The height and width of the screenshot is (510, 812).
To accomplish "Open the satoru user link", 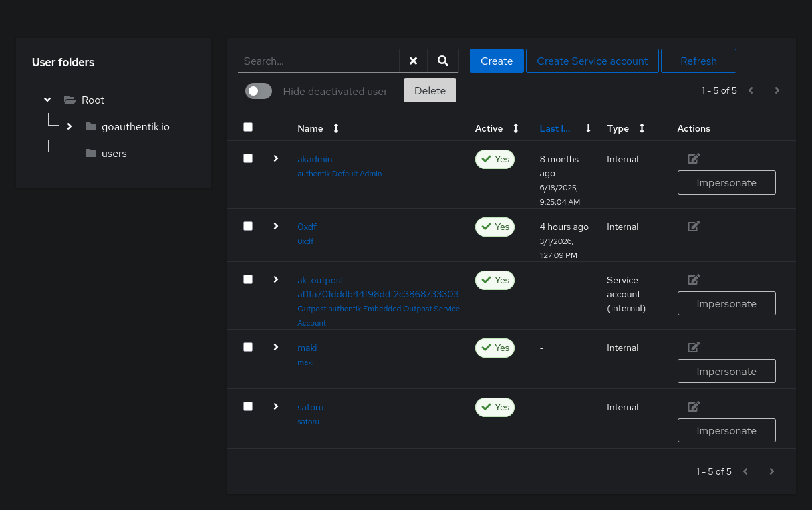I will tap(310, 407).
